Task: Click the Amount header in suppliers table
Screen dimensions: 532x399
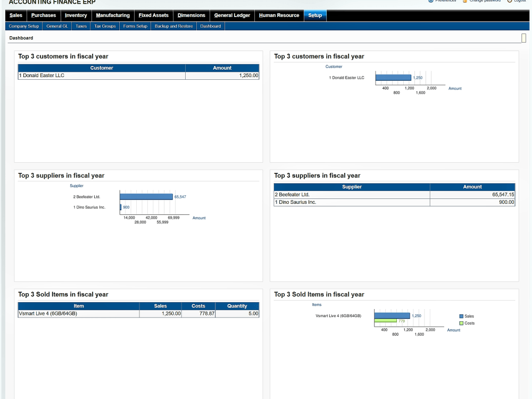Action: [472, 187]
